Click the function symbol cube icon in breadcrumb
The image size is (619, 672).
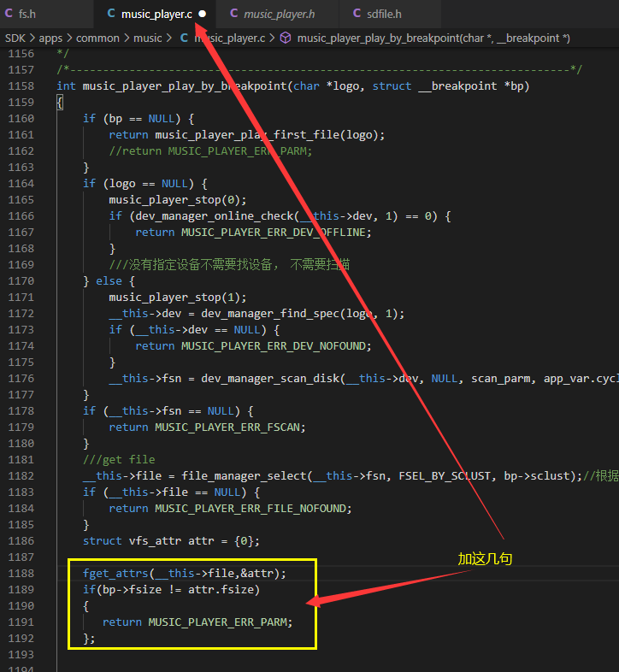[x=286, y=38]
